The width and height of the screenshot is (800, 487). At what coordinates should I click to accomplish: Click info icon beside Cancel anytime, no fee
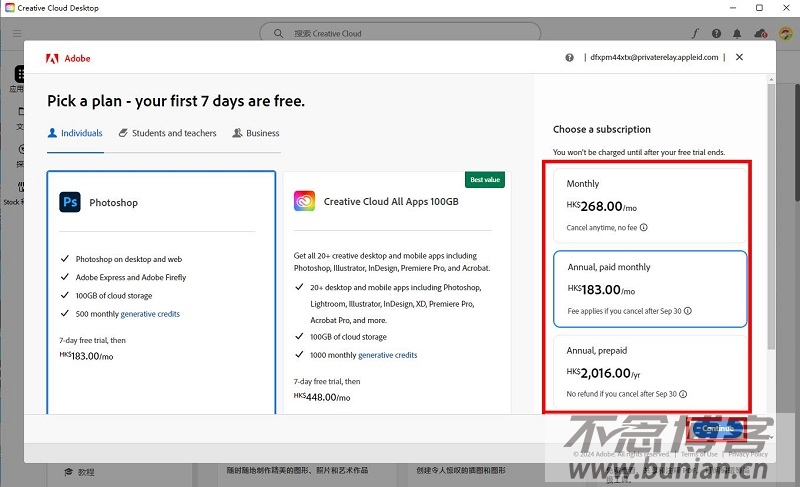coord(643,228)
